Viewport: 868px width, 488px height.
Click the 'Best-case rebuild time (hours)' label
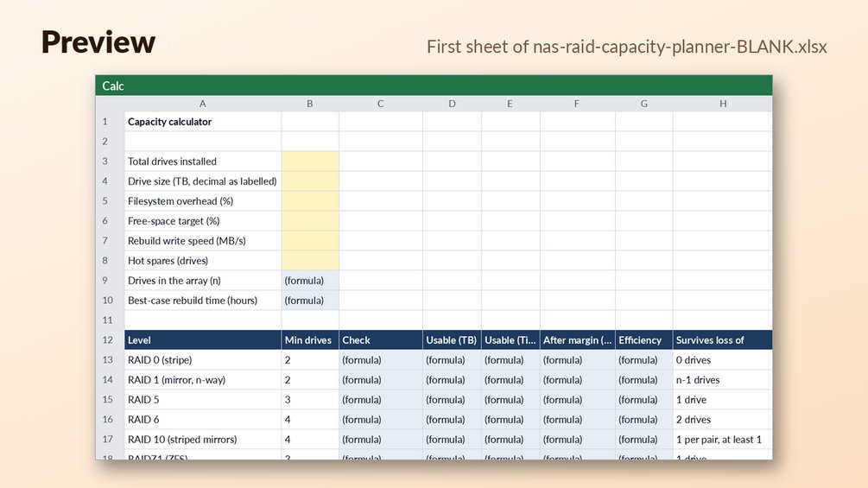coord(193,301)
